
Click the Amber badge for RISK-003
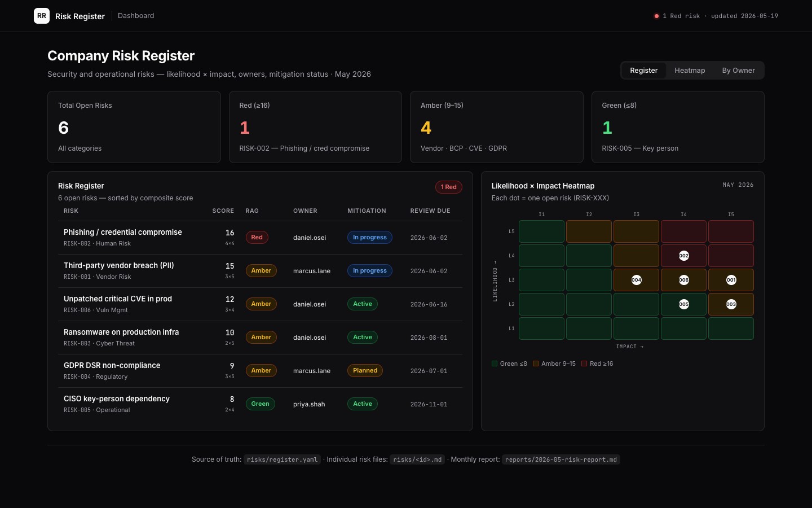click(x=261, y=337)
